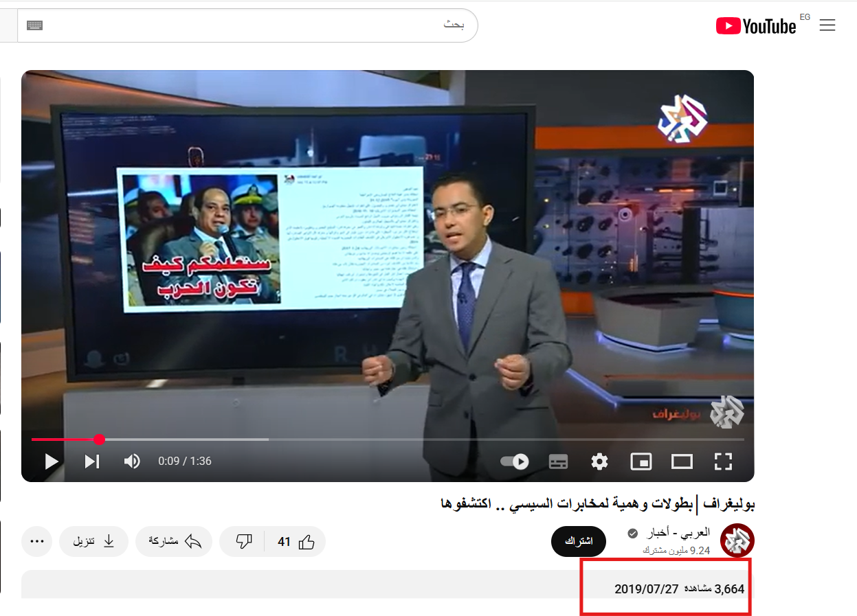The width and height of the screenshot is (857, 616).
Task: Open the hamburger navigation menu
Action: click(827, 25)
